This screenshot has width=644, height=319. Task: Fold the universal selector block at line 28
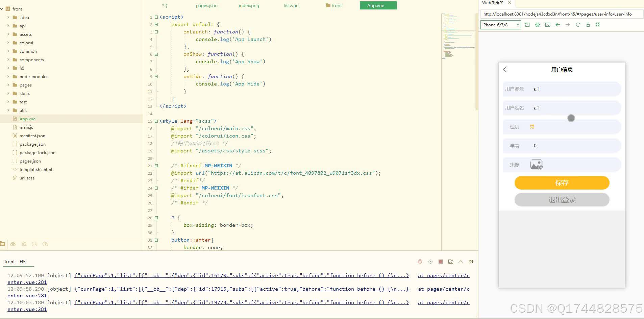pos(156,218)
